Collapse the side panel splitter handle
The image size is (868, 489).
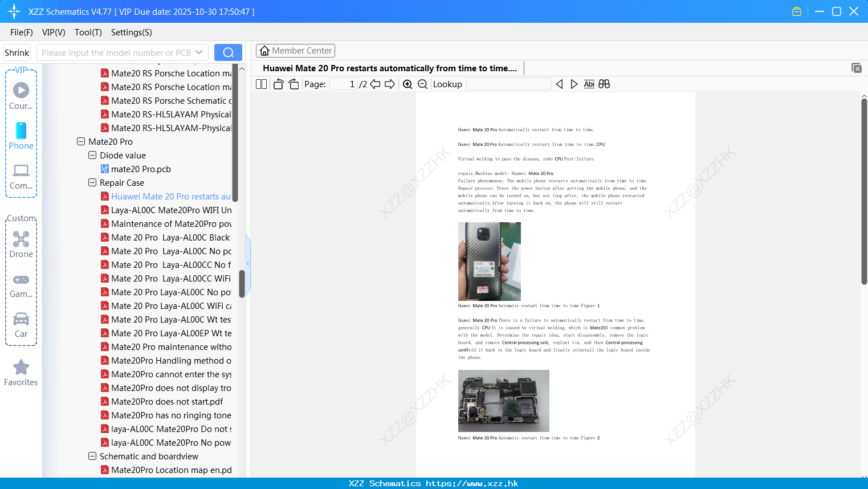point(248,264)
